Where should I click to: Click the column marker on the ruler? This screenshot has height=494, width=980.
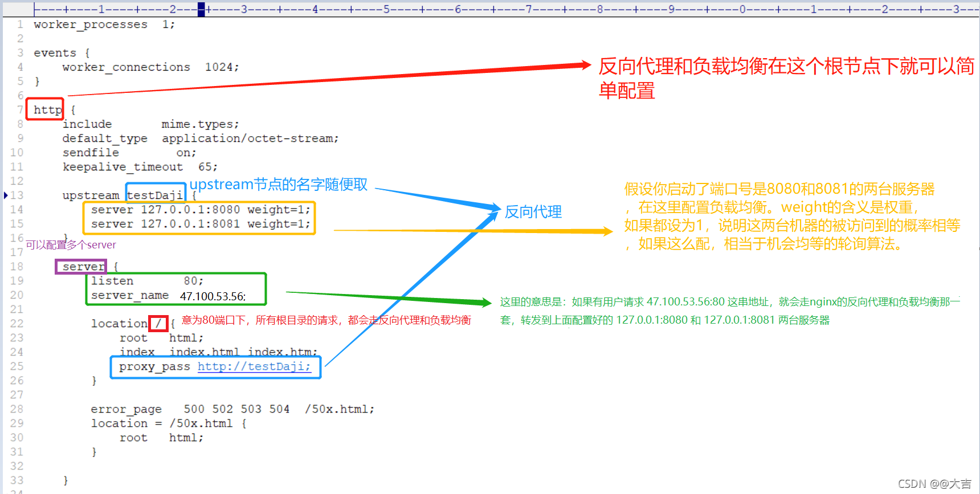tap(201, 9)
